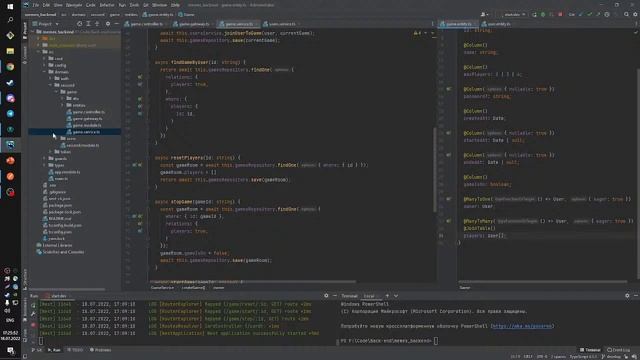This screenshot has height=360, width=640.
Task: Click the user account icon in toolbar
Action: [x=484, y=15]
